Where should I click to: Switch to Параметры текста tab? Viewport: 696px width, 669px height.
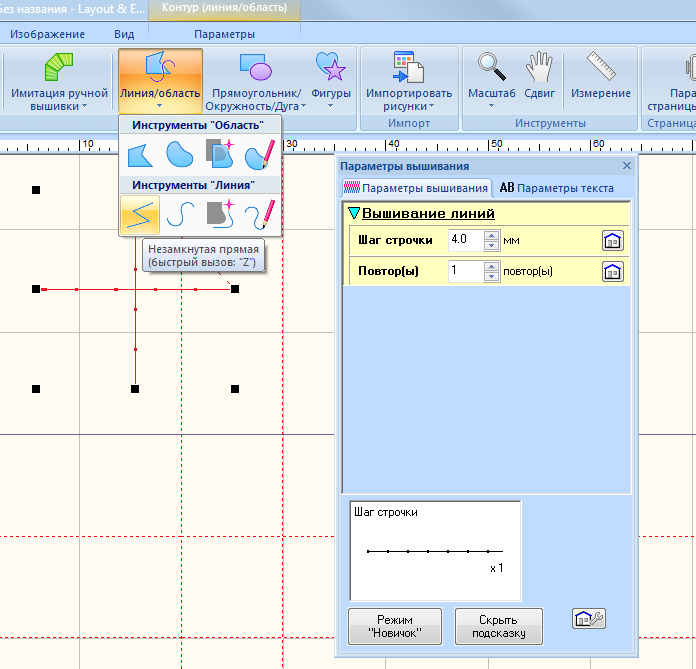[x=557, y=188]
